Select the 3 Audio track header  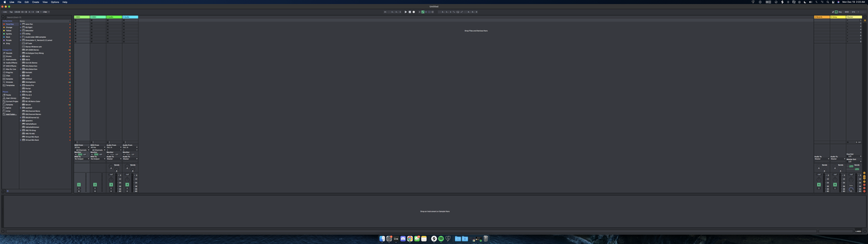114,17
